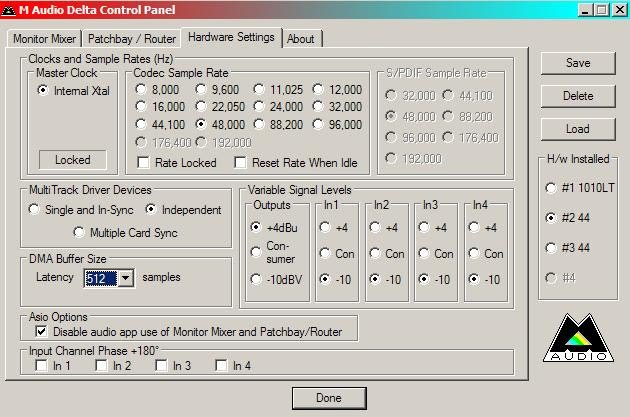The width and height of the screenshot is (630, 417).
Task: Click the Locked master clock status box
Action: [73, 160]
